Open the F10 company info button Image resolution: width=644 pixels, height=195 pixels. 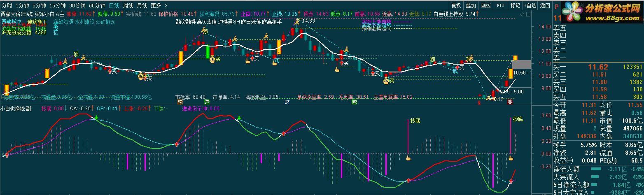pyautogui.click(x=500, y=6)
